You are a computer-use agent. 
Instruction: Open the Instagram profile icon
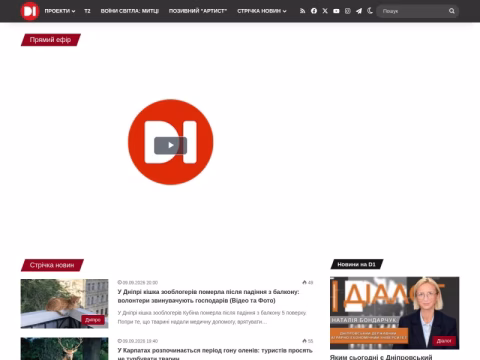(x=348, y=11)
